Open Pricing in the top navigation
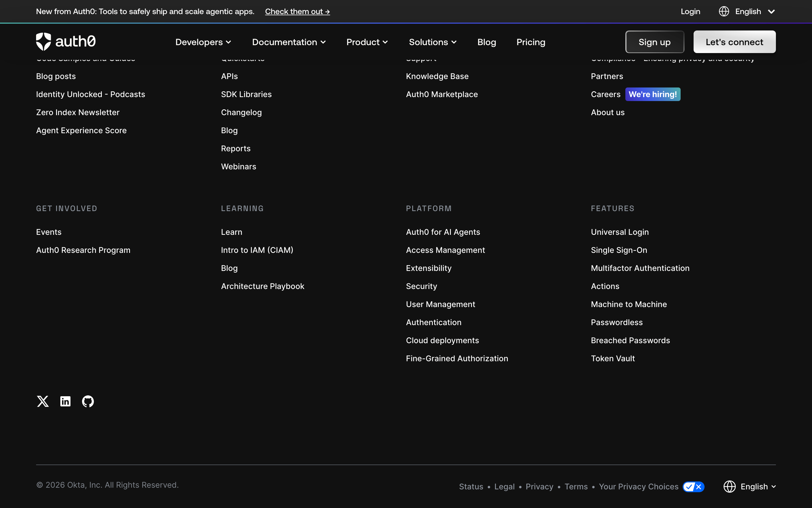Screen dimensions: 812x508 (x=531, y=42)
